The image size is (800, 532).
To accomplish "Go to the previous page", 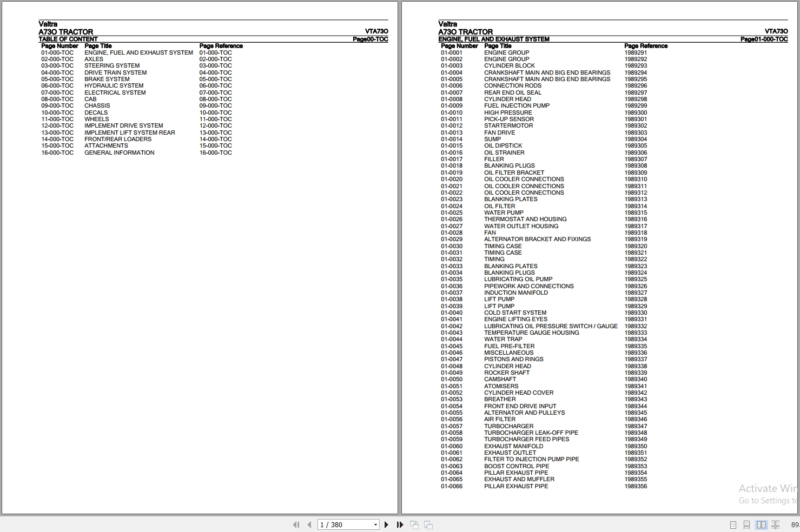I will coord(309,524).
